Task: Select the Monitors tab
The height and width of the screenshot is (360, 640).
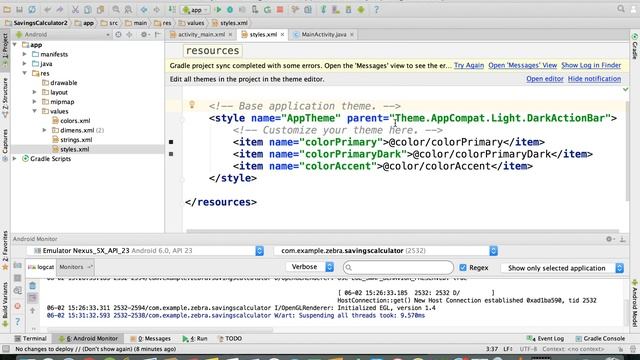Action: point(75,267)
